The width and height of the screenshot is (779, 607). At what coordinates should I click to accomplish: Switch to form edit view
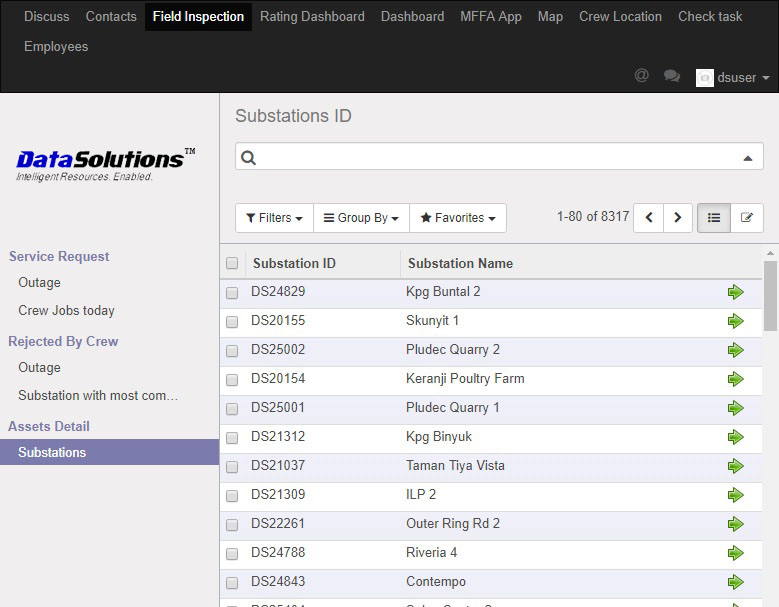point(746,218)
